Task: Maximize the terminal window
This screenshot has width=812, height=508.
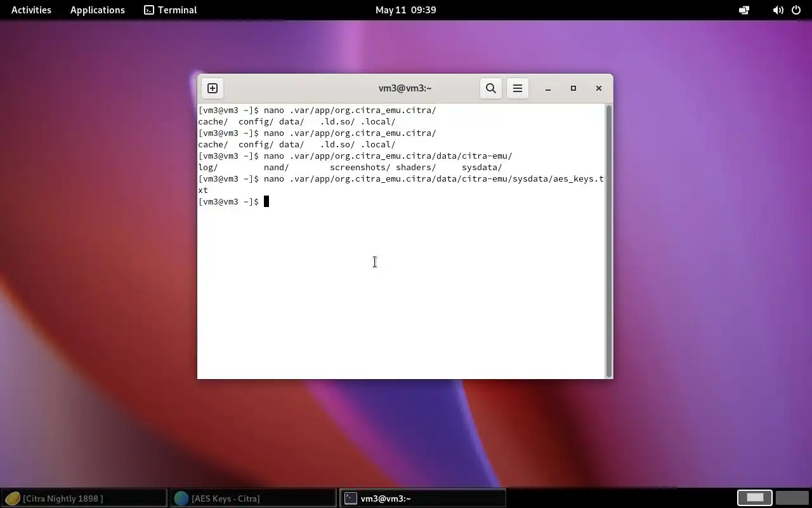Action: 573,88
